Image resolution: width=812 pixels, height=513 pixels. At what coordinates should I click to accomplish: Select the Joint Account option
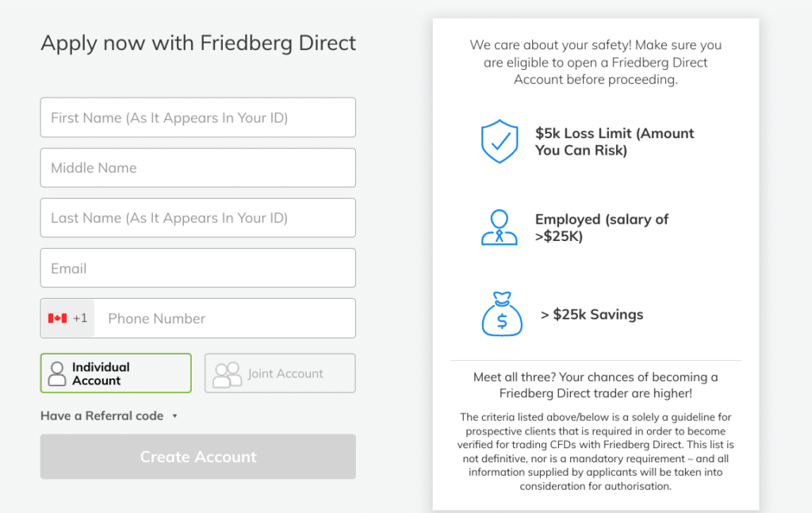tap(280, 373)
